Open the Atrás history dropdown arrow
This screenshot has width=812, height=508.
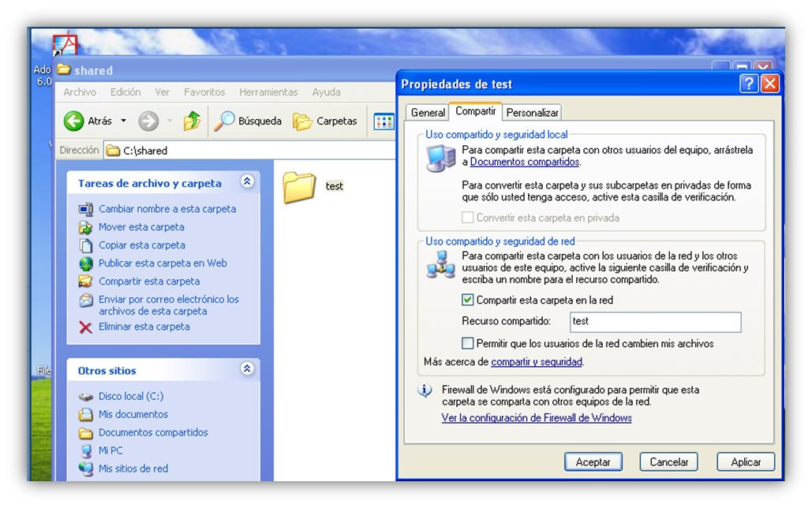coord(123,121)
